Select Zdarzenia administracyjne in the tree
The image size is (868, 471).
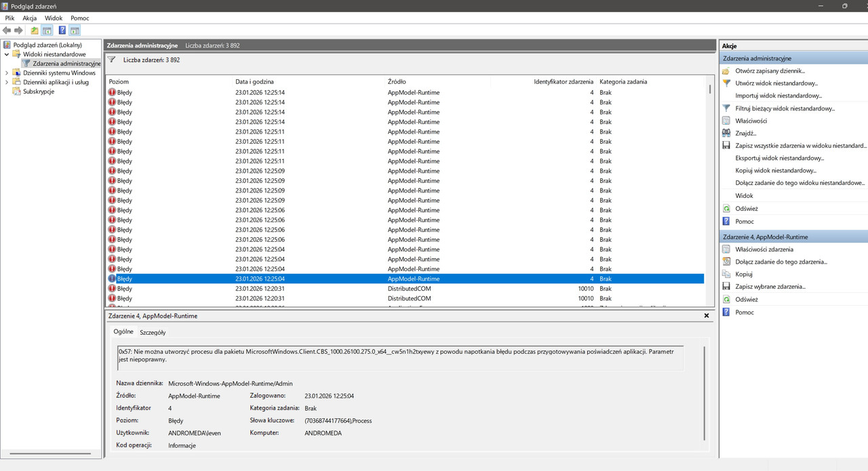tap(66, 64)
